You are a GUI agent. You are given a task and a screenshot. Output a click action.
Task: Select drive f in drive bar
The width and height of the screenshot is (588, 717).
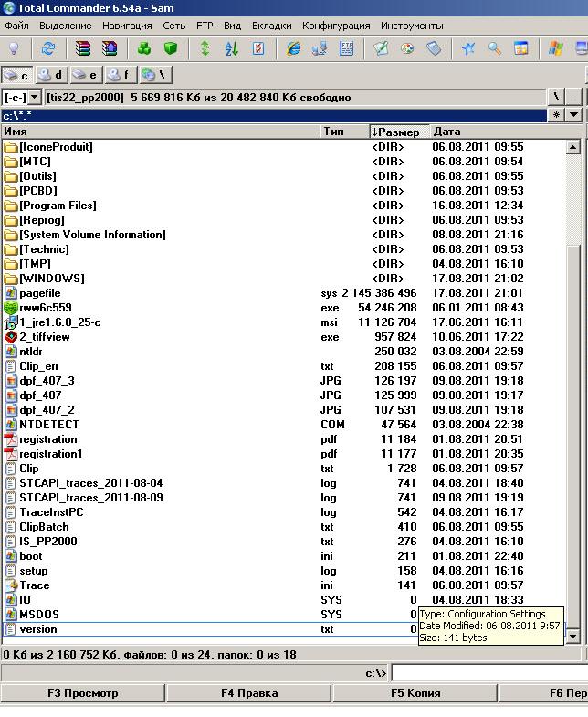coord(119,75)
